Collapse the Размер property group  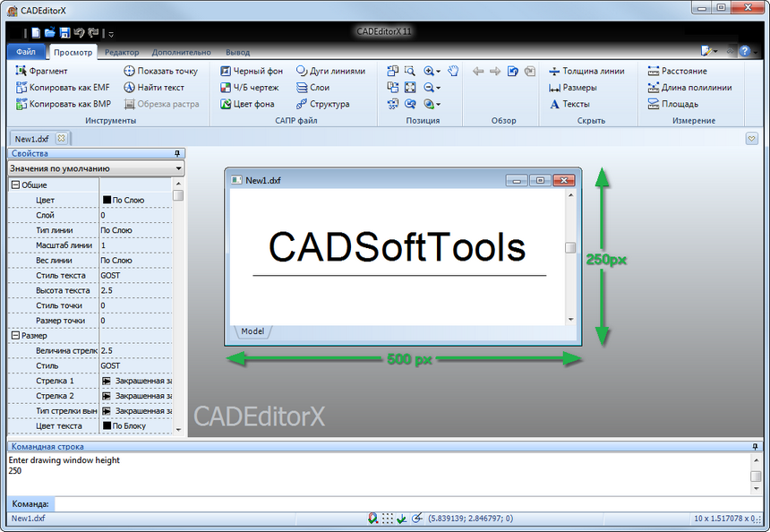tap(15, 335)
